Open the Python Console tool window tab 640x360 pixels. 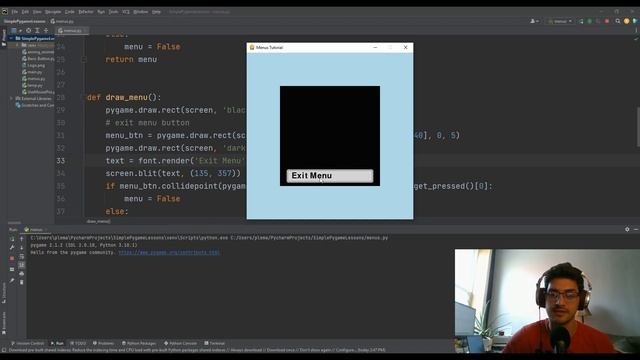click(180, 343)
